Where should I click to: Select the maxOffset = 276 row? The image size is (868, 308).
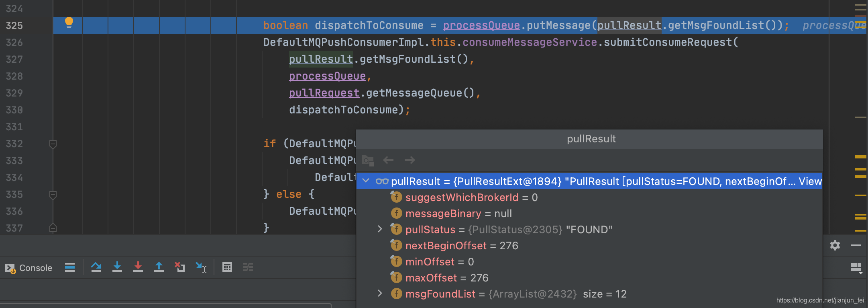tap(589, 278)
